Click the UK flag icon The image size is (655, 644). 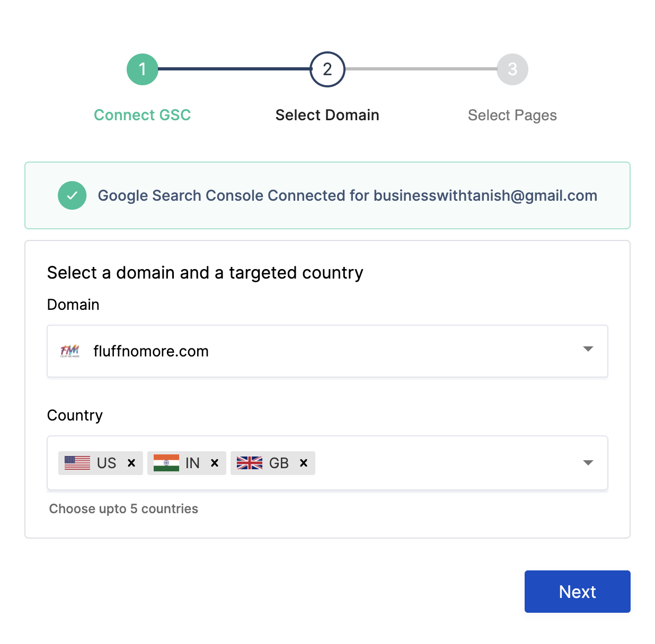point(250,463)
